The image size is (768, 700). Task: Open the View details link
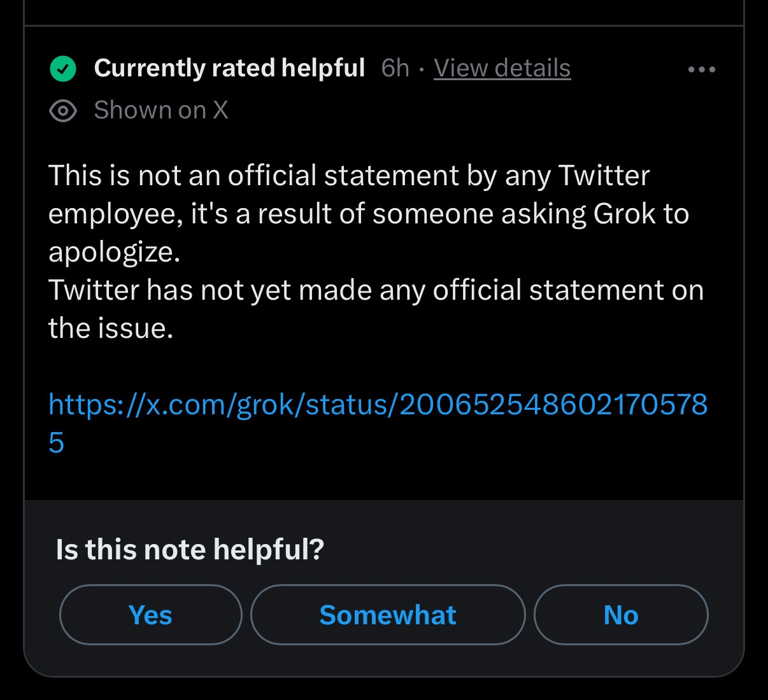[502, 68]
